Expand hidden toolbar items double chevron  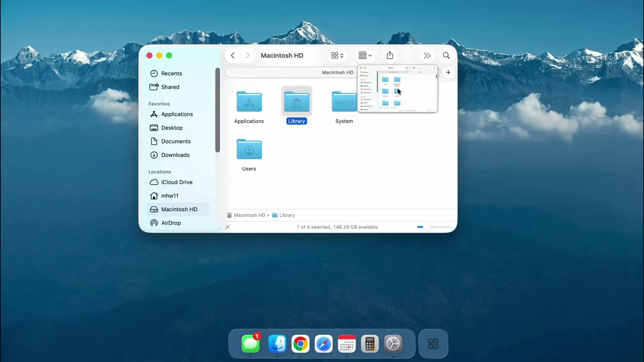coord(427,55)
